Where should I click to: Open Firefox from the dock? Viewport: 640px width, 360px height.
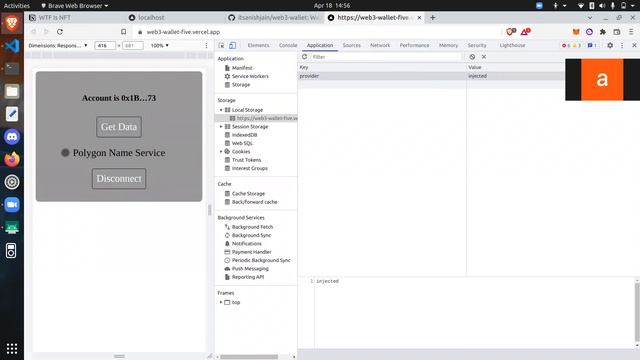(x=12, y=159)
